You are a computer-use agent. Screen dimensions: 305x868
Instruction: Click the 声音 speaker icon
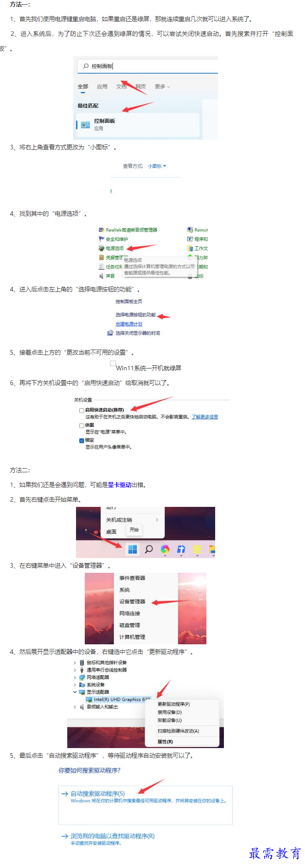point(101,276)
